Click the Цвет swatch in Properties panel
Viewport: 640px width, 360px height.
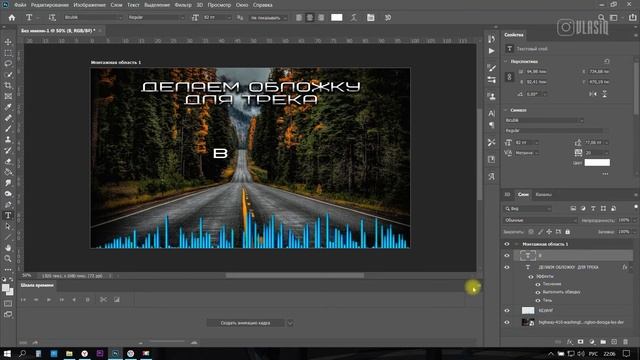[x=597, y=162]
